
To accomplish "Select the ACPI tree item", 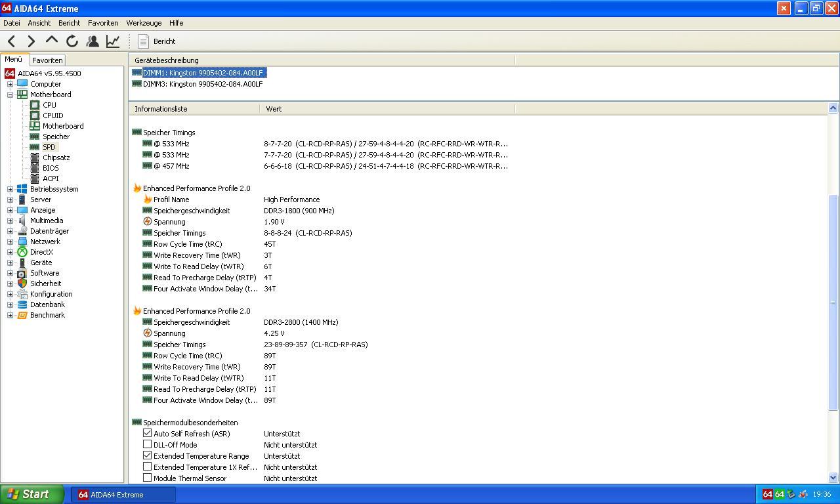I will (x=51, y=178).
